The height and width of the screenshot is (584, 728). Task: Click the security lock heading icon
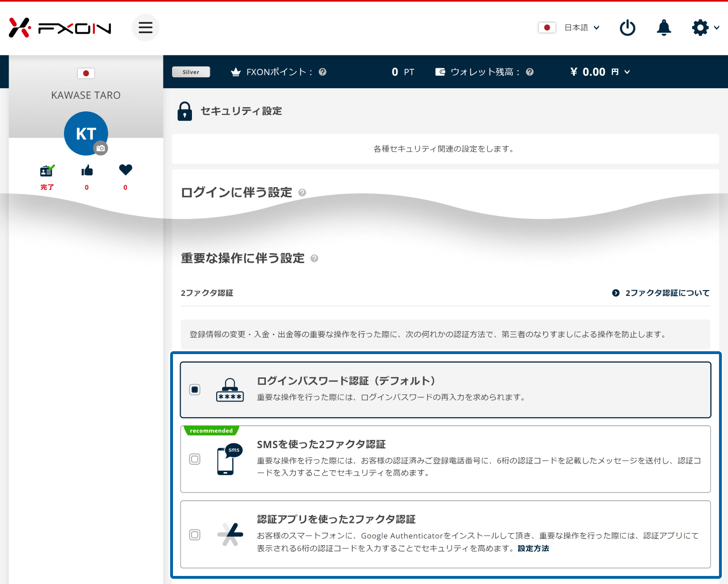(x=185, y=111)
